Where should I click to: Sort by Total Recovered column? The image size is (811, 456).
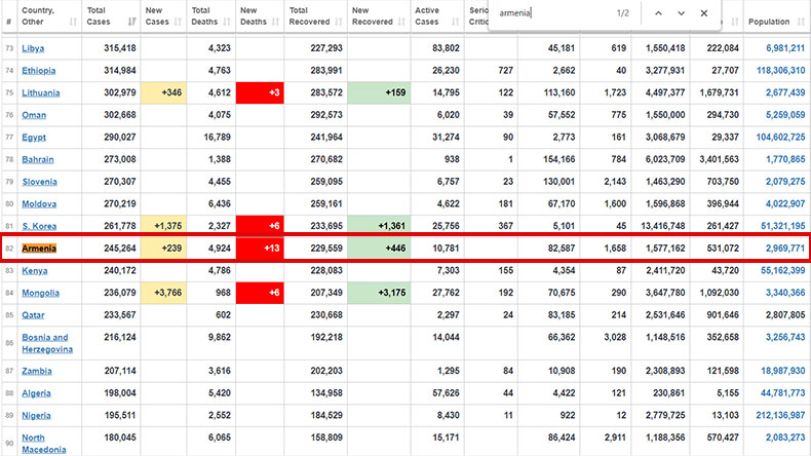pyautogui.click(x=316, y=16)
